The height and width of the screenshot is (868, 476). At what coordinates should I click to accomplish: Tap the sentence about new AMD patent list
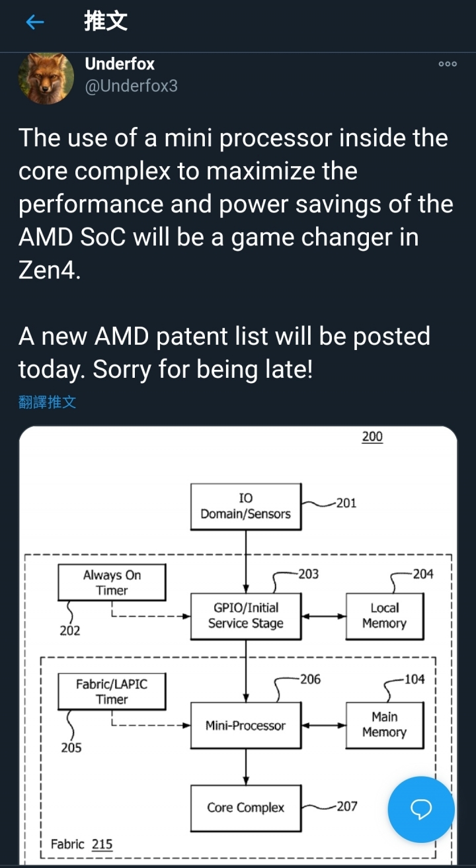coord(224,353)
